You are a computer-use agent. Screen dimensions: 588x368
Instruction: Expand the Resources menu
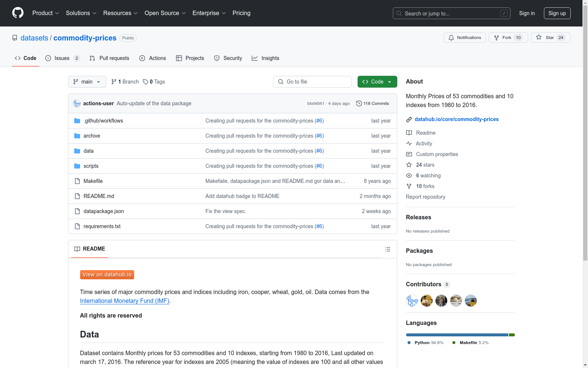point(121,13)
